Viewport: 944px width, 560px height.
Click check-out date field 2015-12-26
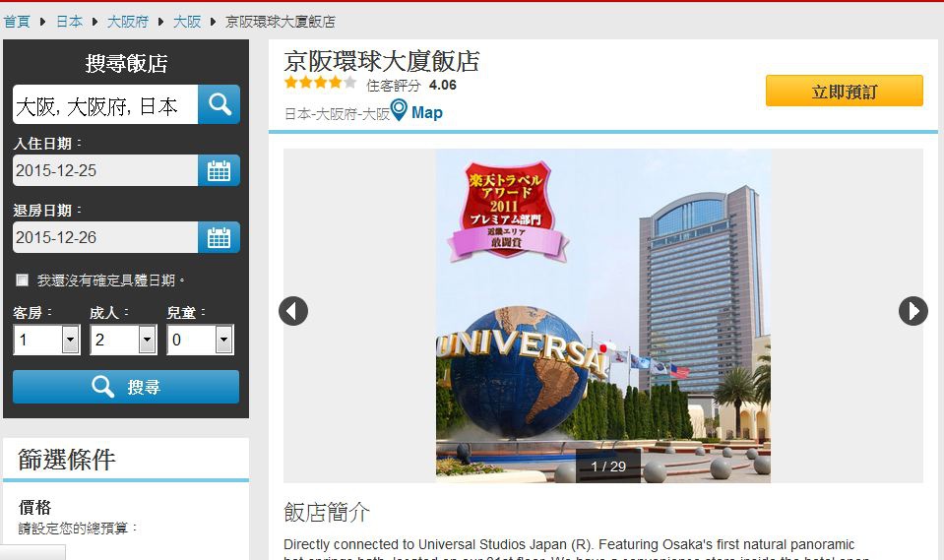[105, 237]
